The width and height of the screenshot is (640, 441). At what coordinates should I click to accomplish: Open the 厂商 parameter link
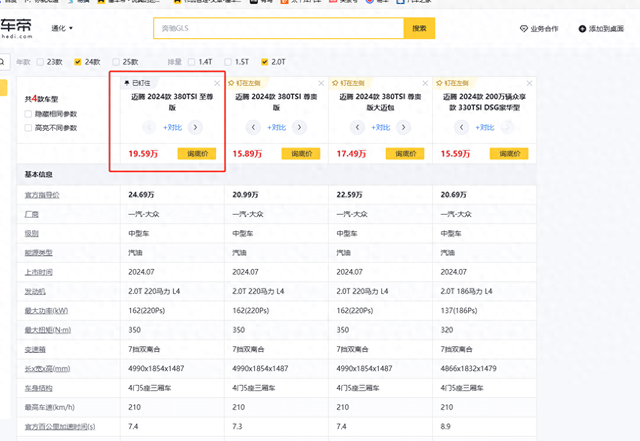(31, 214)
